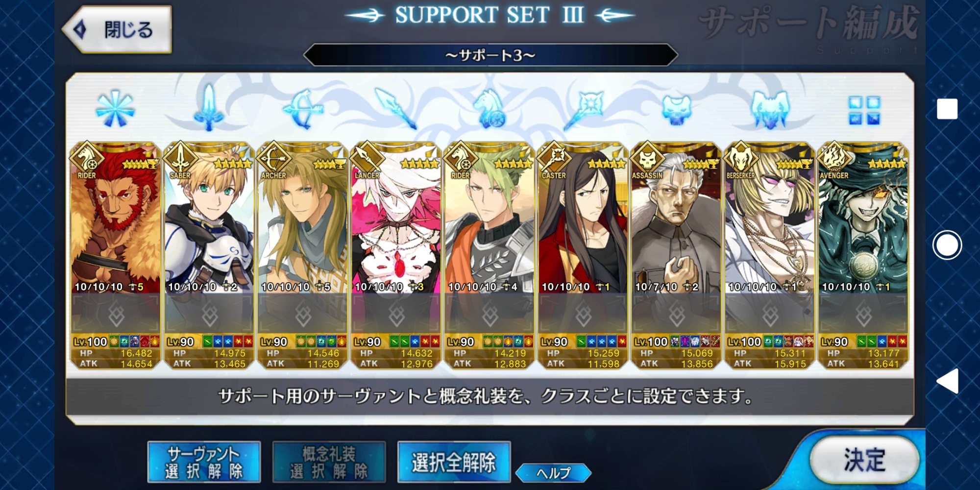Confirm with the 決定 button
Viewport: 980px width, 490px height.
coord(865,460)
